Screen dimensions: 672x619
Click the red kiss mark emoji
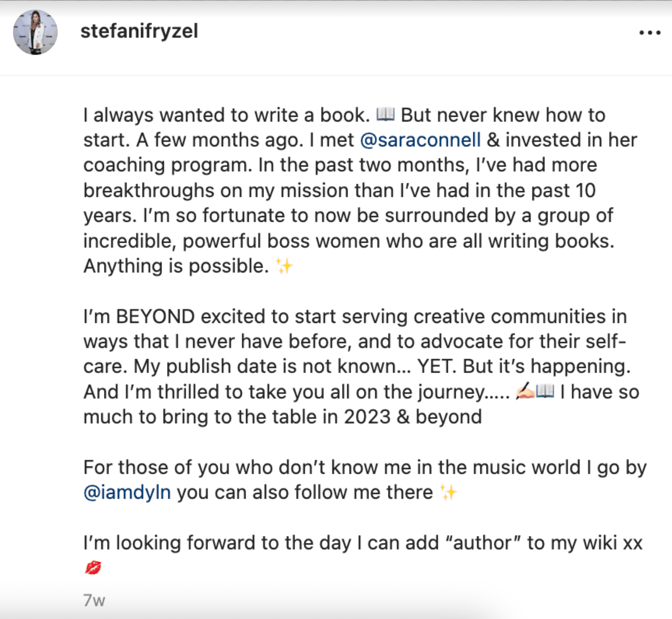pos(93,567)
